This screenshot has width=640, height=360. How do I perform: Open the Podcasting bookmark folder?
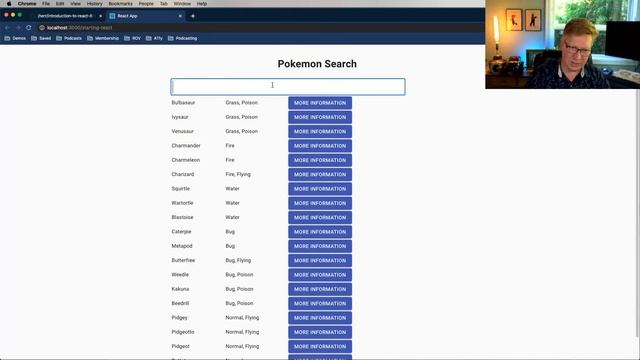182,38
